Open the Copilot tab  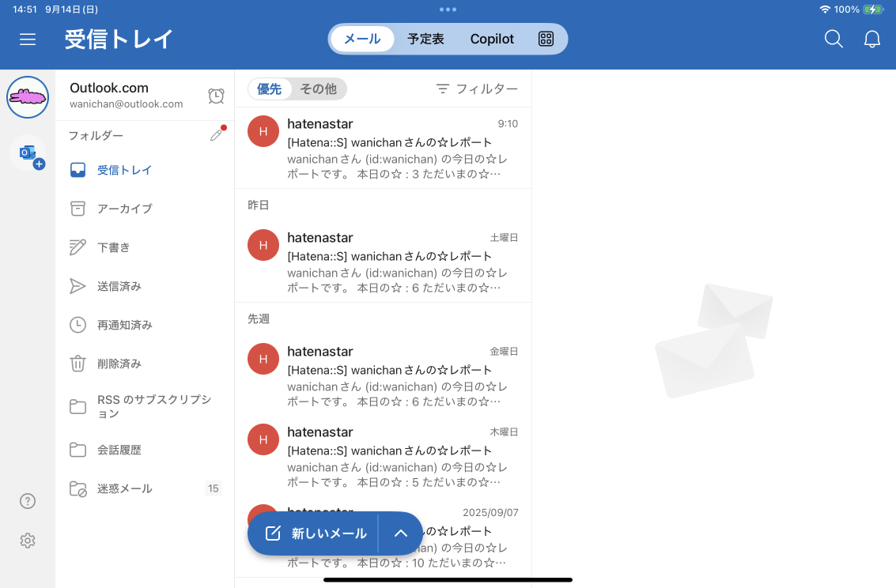pyautogui.click(x=492, y=39)
